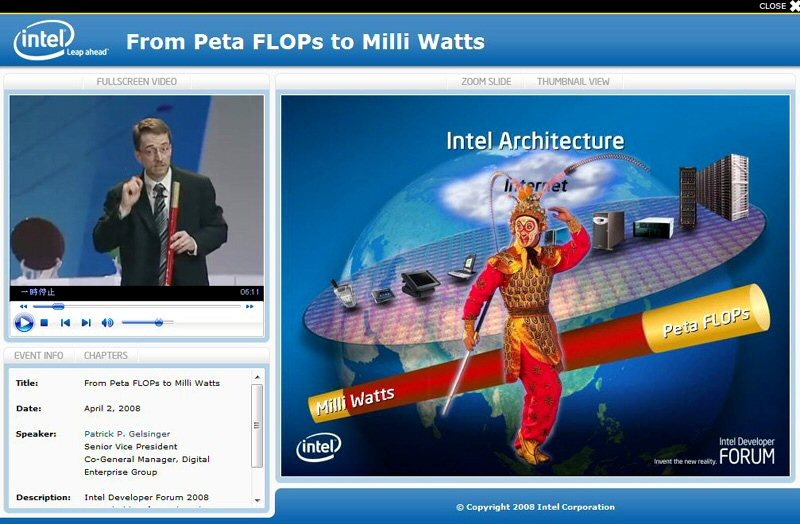Close the presentation window
Viewport: 800px width, 524px height.
[x=779, y=6]
